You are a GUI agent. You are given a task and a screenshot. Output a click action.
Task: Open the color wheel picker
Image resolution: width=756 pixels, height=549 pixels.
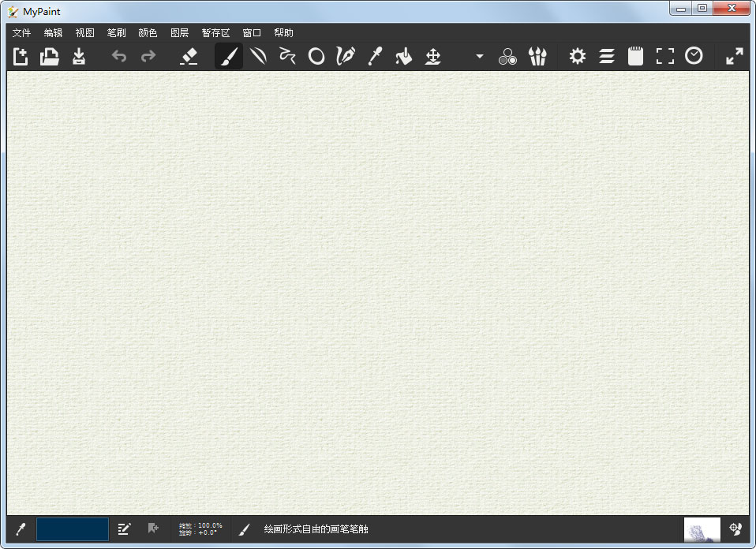tap(507, 56)
